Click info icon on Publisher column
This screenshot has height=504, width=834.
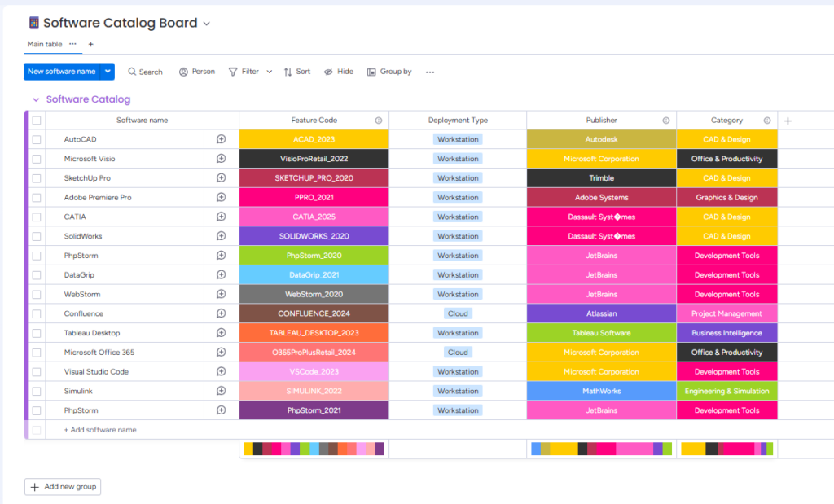pos(665,121)
